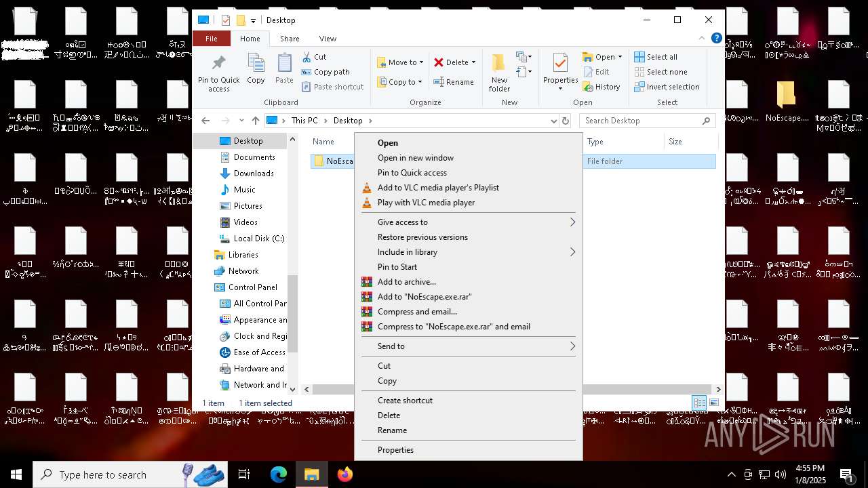Click the Back navigation arrow

[206, 121]
